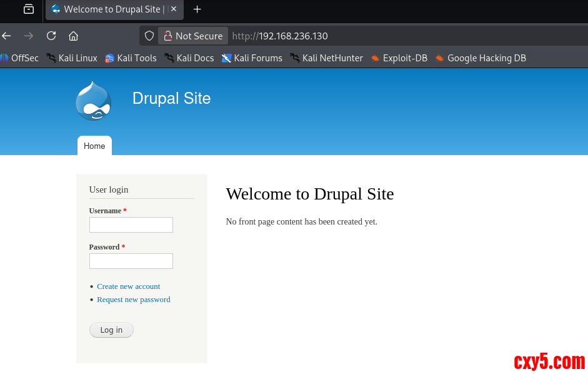Reload the current page
The image size is (588, 374).
[x=51, y=36]
